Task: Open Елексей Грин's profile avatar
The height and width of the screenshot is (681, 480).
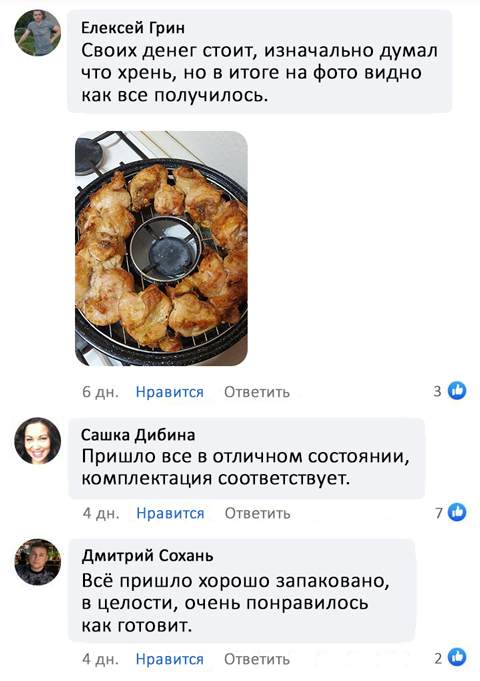Action: (x=38, y=33)
